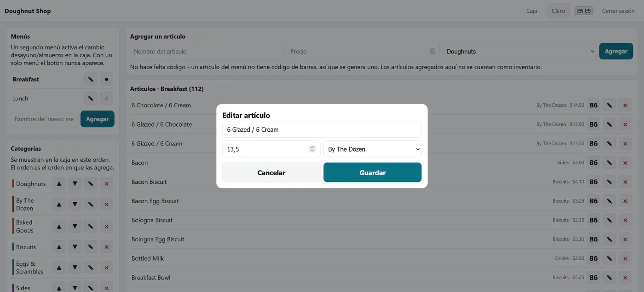Move Eggs & Scrambles category up
This screenshot has width=644, height=292.
pyautogui.click(x=59, y=268)
